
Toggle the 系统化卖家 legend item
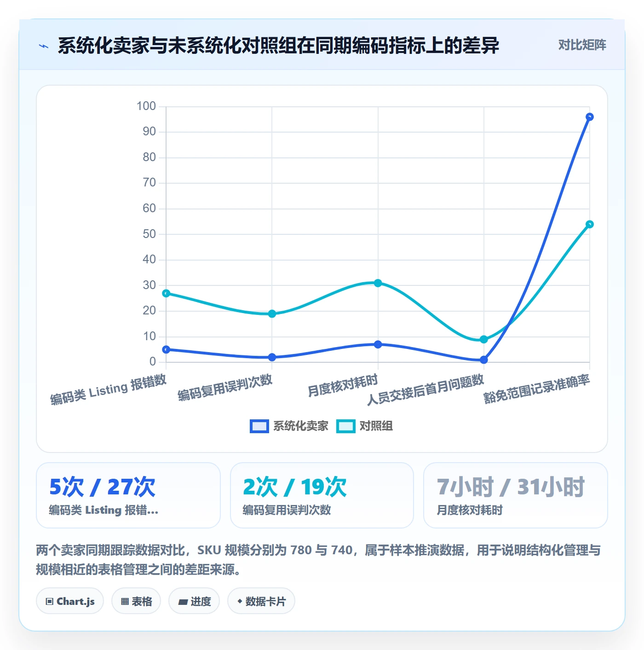pyautogui.click(x=289, y=426)
